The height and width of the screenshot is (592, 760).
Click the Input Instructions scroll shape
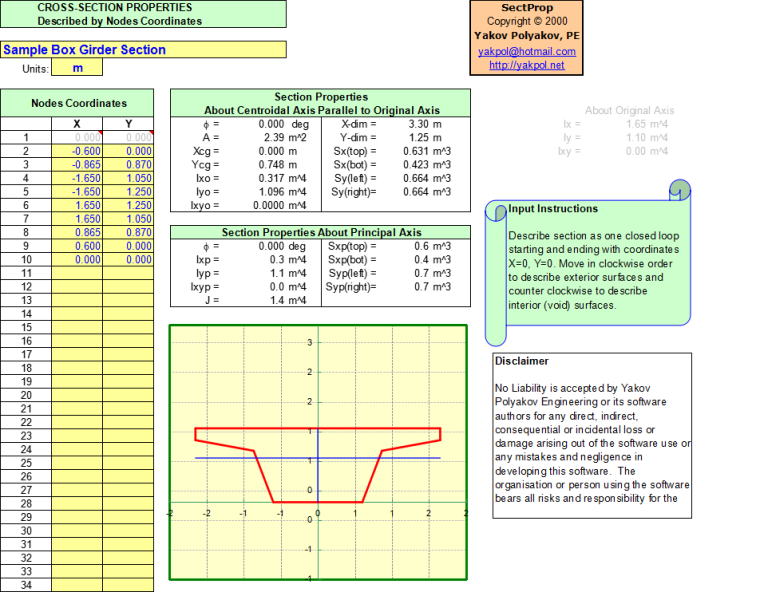tap(590, 265)
